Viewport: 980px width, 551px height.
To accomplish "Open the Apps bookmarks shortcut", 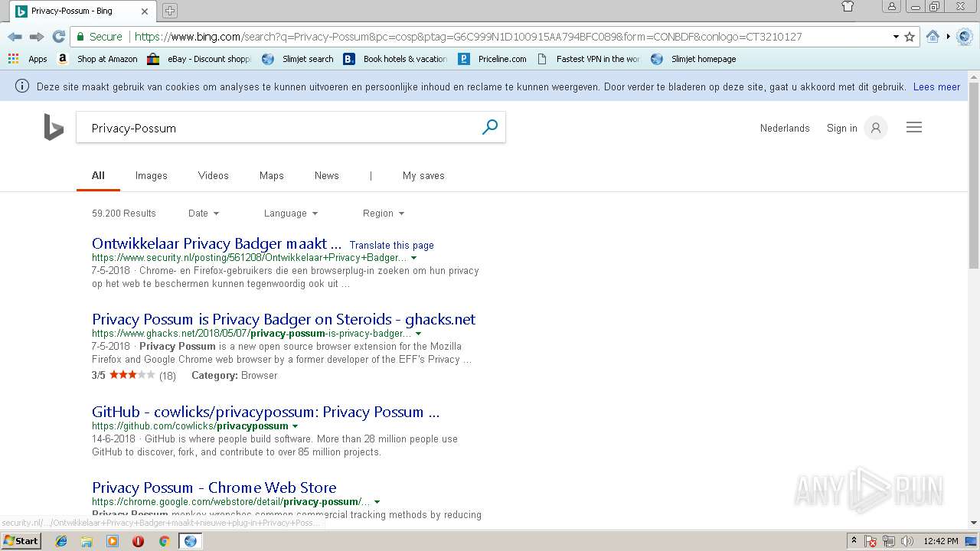I will 28,59.
